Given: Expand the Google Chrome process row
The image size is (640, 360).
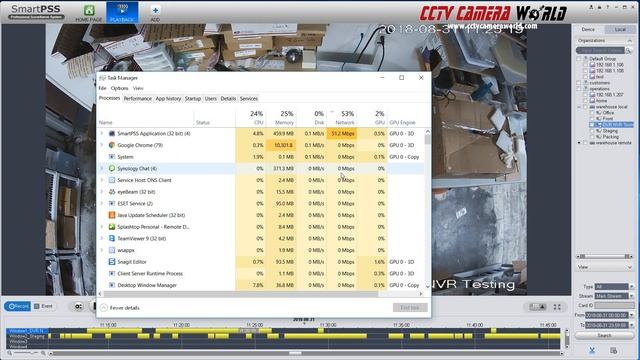Looking at the screenshot, I should pyautogui.click(x=102, y=145).
